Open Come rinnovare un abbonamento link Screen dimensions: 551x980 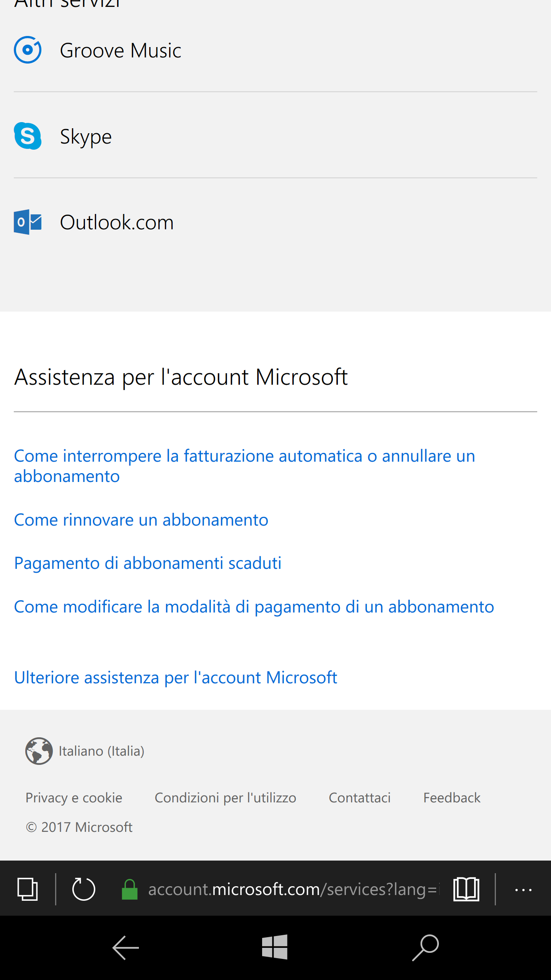tap(141, 520)
